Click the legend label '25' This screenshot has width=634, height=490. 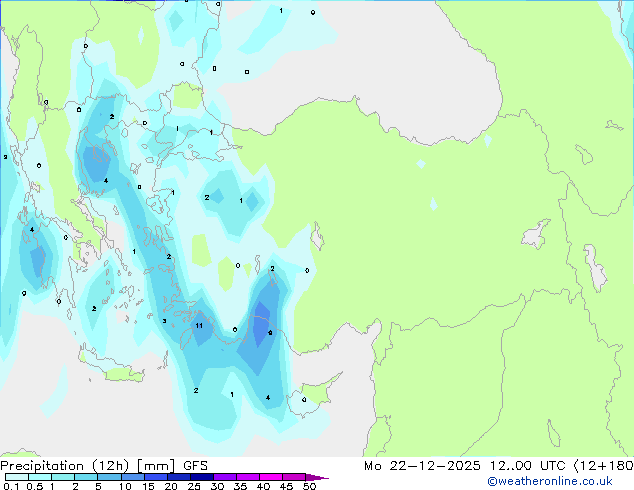pos(194,486)
